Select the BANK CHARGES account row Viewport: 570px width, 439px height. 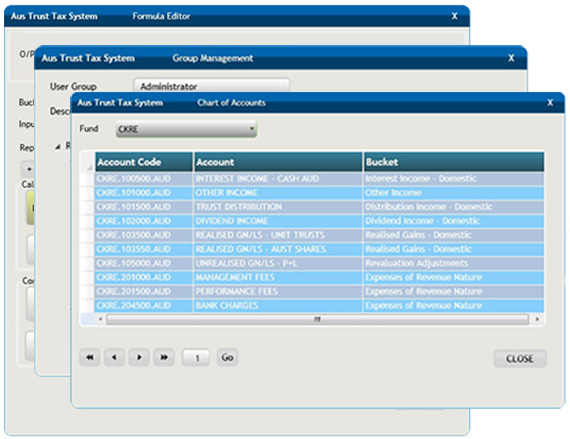pyautogui.click(x=320, y=306)
